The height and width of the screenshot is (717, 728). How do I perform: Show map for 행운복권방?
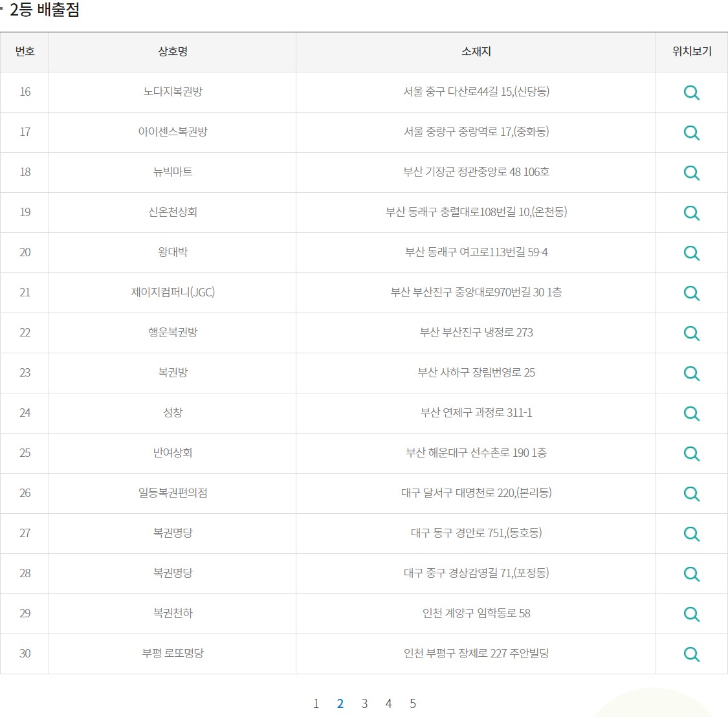(691, 333)
